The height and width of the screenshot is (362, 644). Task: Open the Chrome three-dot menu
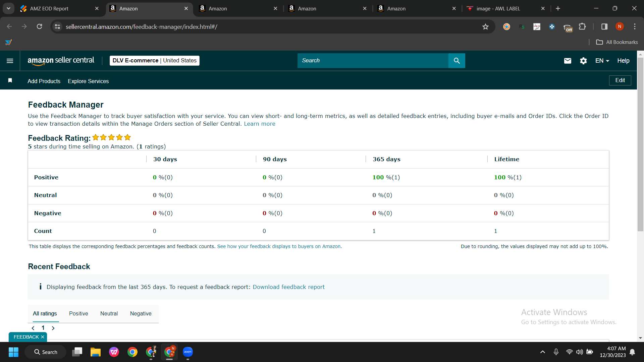pyautogui.click(x=635, y=26)
